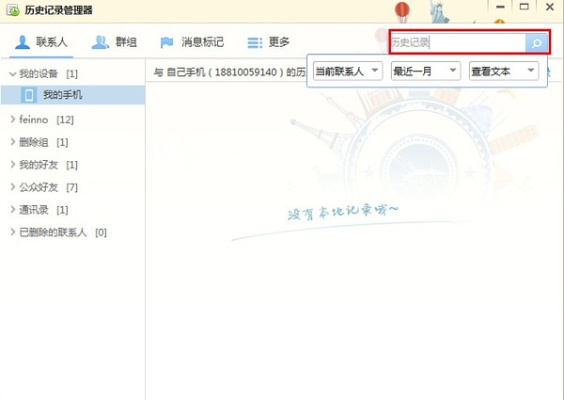
Task: Focus the 历史记录 search field
Action: click(x=457, y=43)
